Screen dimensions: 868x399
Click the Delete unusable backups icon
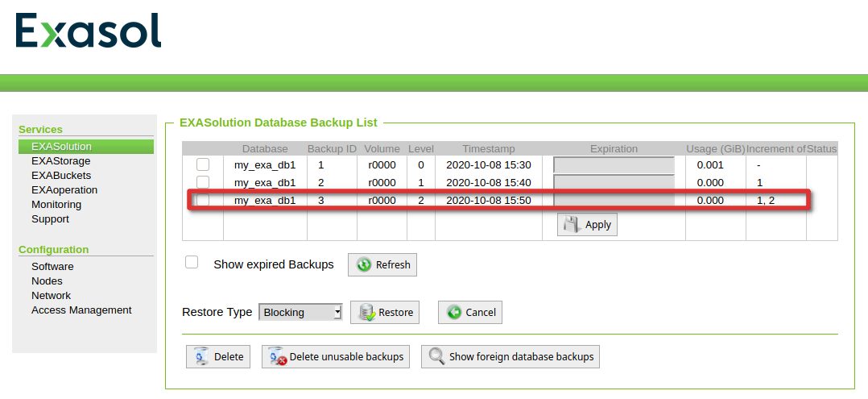point(277,356)
